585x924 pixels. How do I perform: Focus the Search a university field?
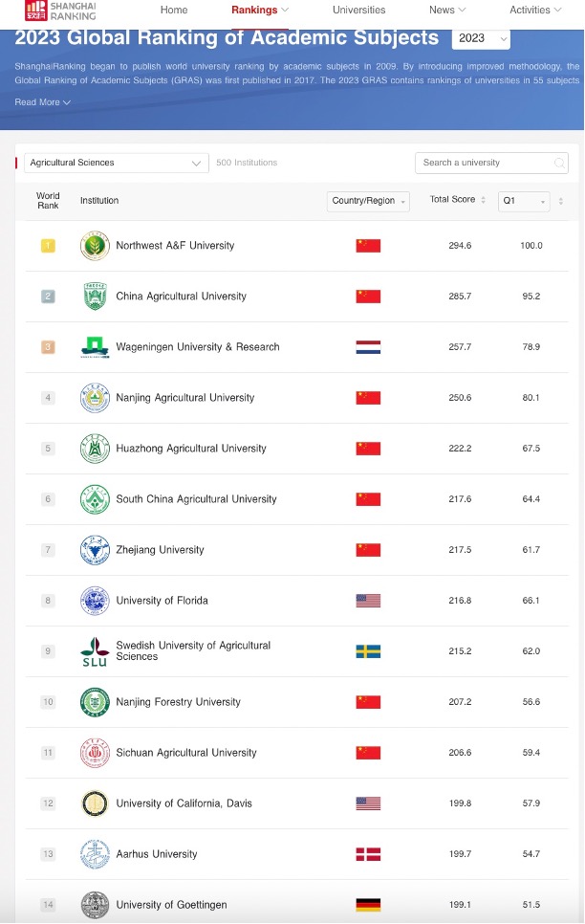pyautogui.click(x=492, y=164)
